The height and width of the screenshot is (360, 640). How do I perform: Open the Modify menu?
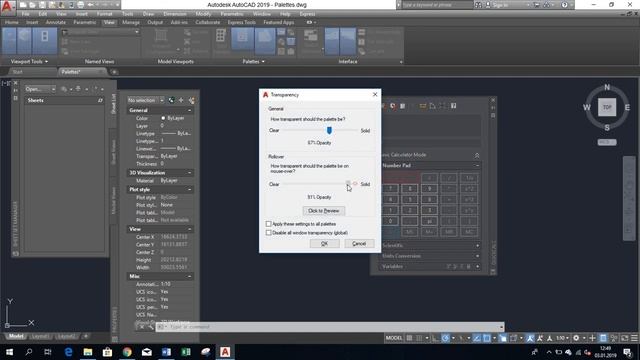(203, 14)
